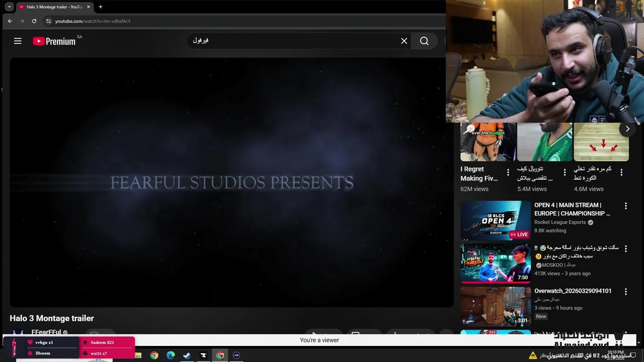Open 'OPEN 4 | MAIN STREAM | EUROPE' video title
Image resolution: width=644 pixels, height=362 pixels.
click(x=572, y=209)
